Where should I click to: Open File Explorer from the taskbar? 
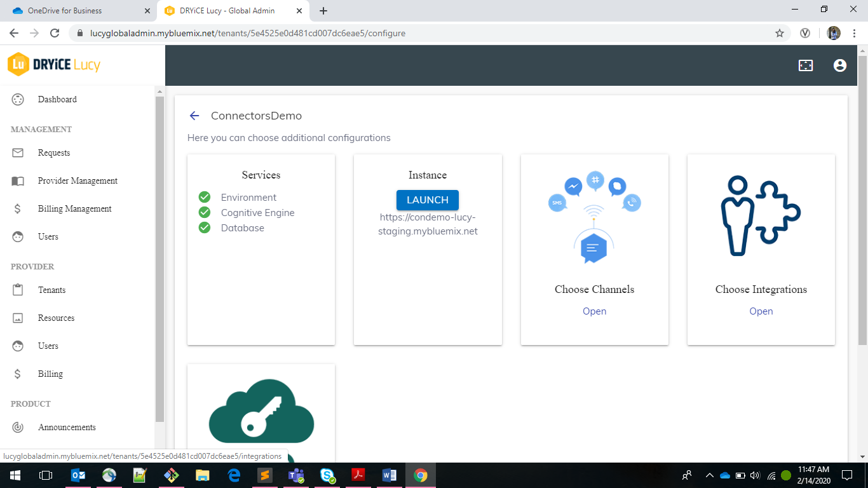(203, 475)
